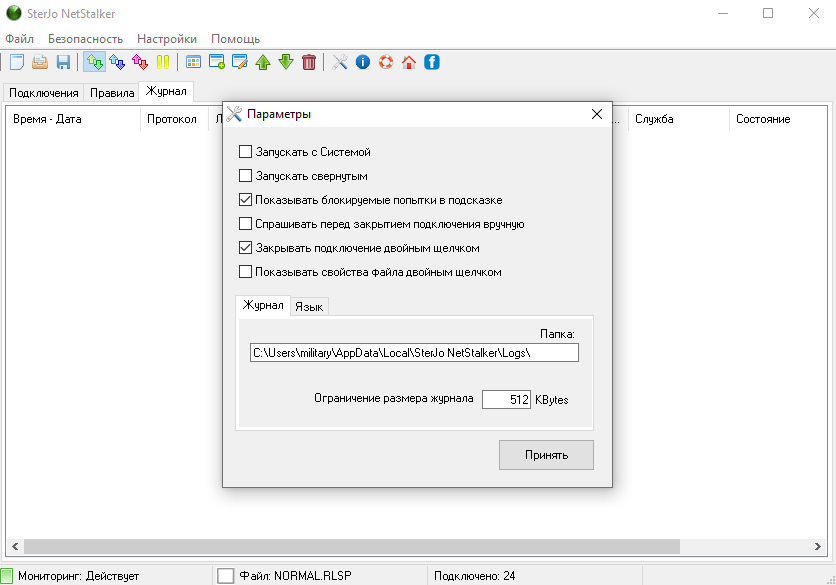
Task: Click the red house home icon
Action: tap(409, 62)
